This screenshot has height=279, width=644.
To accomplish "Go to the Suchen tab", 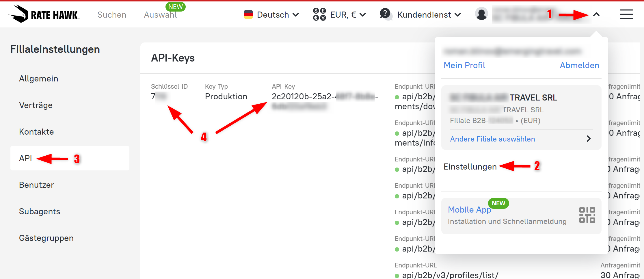I will [x=112, y=15].
